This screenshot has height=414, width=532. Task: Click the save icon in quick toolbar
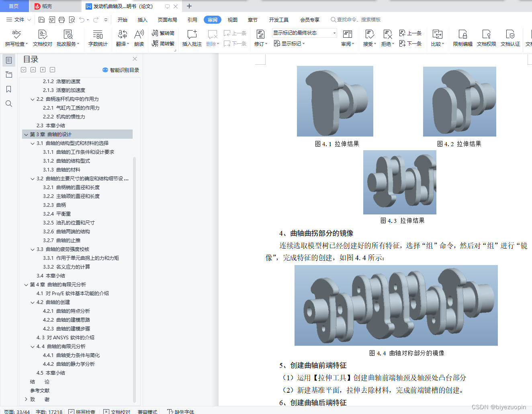41,20
